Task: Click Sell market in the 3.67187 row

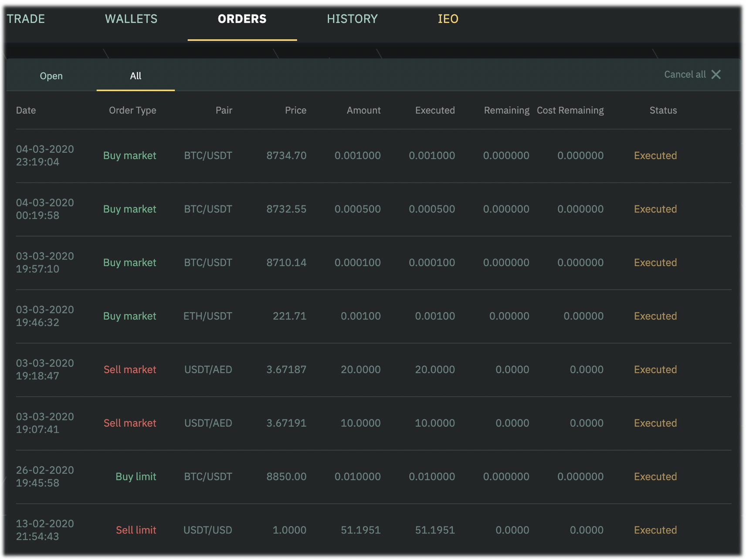Action: tap(130, 370)
